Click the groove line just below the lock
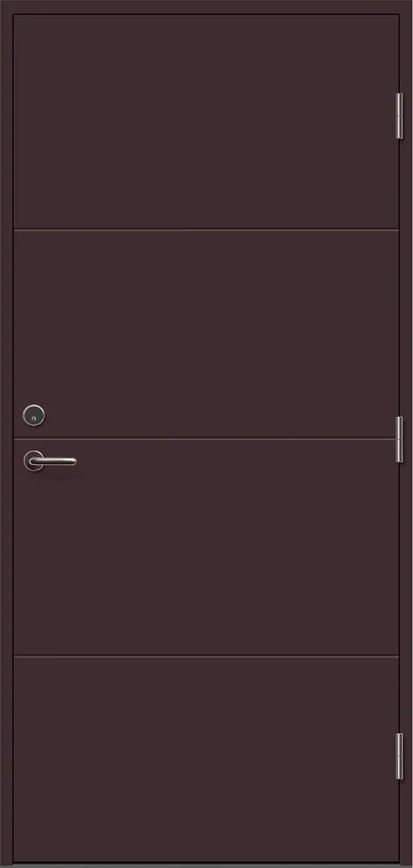The width and height of the screenshot is (413, 868). [x=206, y=439]
